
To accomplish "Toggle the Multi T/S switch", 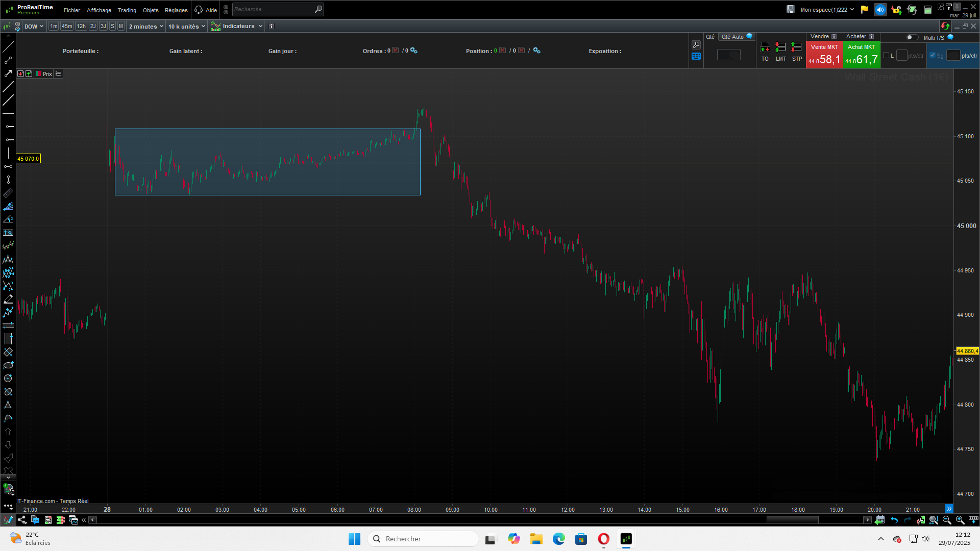I will 912,37.
